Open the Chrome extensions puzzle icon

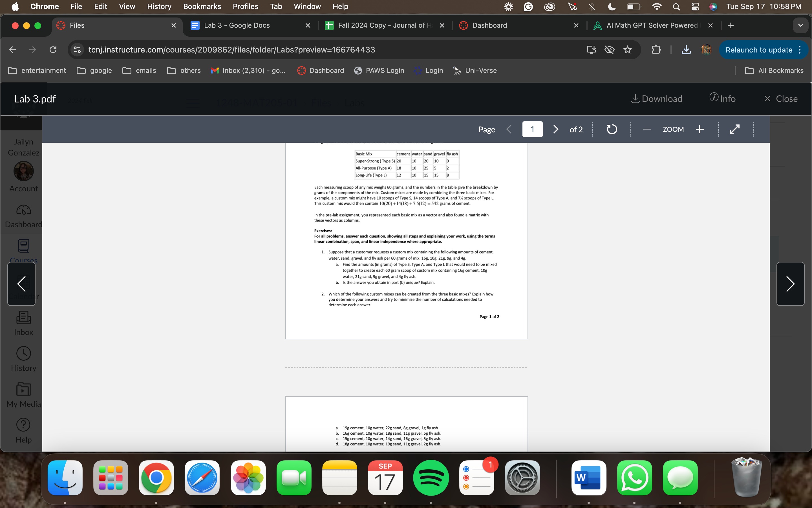[656, 50]
